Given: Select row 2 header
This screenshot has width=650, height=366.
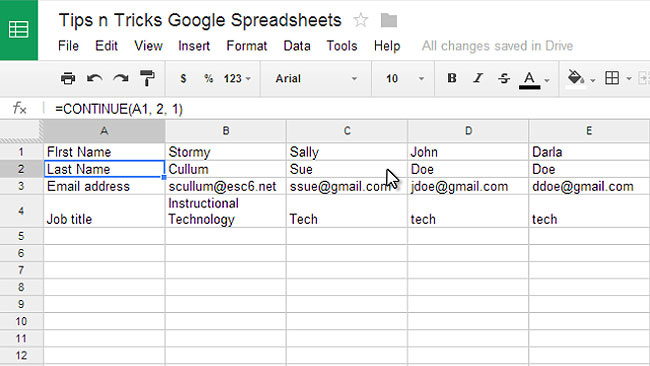Looking at the screenshot, I should pos(21,169).
